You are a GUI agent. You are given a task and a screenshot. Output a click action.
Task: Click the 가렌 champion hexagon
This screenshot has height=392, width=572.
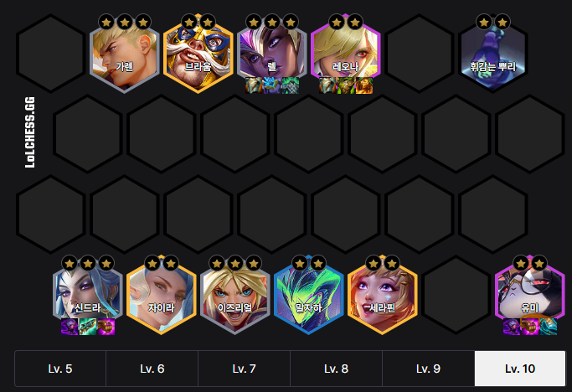coord(125,54)
